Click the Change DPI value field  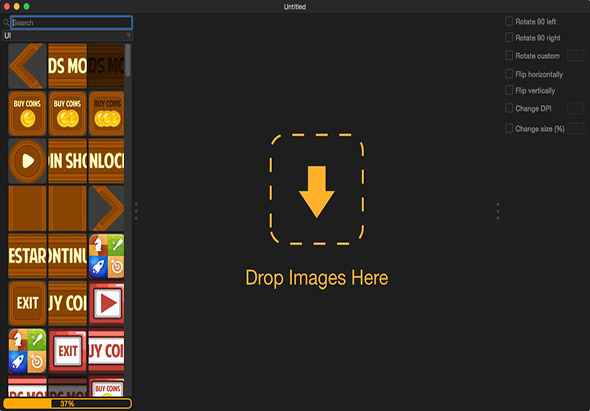[x=576, y=108]
